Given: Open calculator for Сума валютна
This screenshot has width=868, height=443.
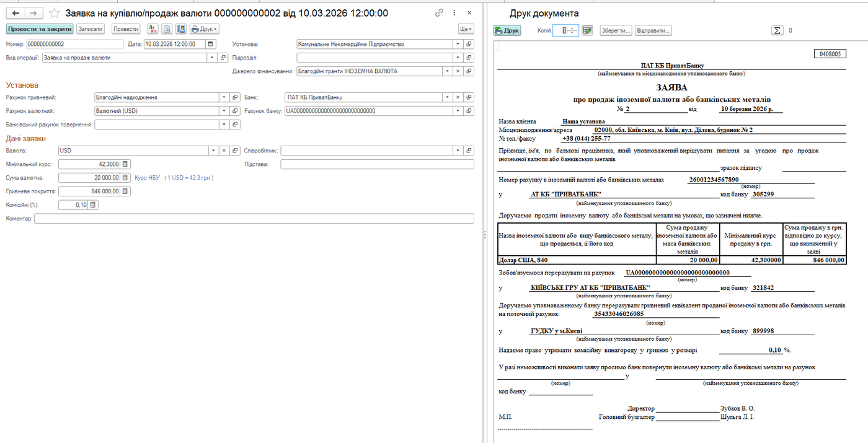Looking at the screenshot, I should 125,178.
